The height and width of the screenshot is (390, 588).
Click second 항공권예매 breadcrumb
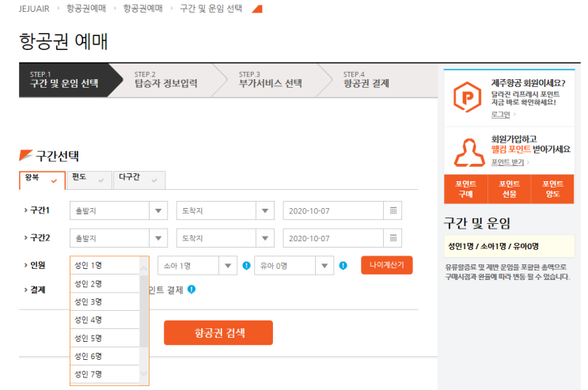pyautogui.click(x=143, y=8)
